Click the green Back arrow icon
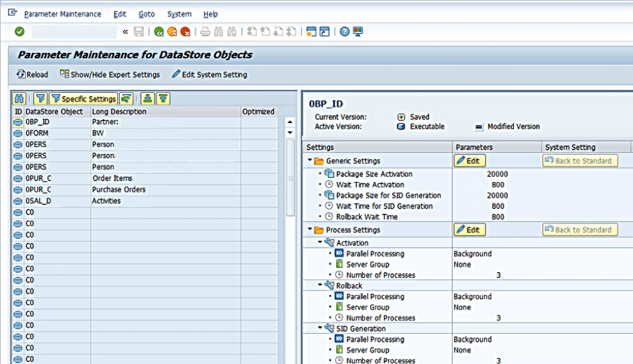This screenshot has width=633, height=364. (x=159, y=32)
